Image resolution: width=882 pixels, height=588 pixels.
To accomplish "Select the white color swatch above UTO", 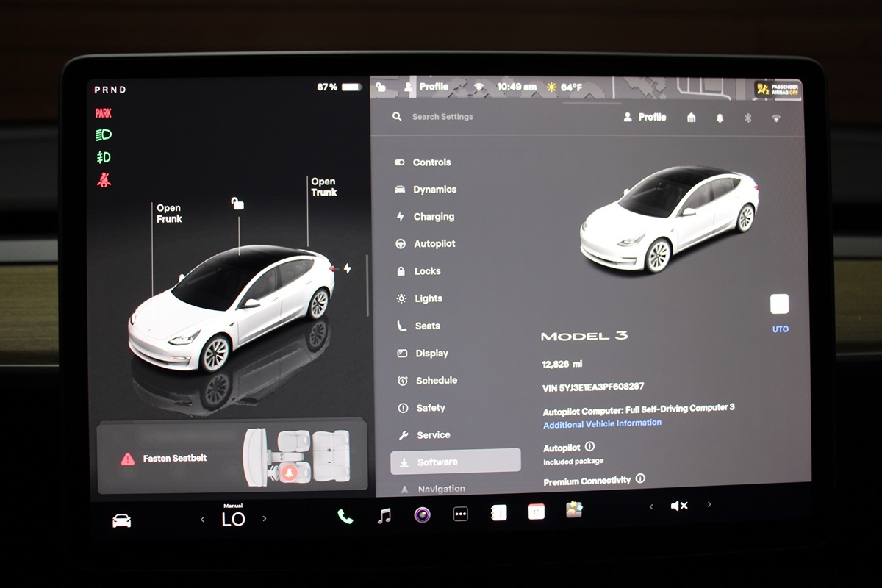I will (x=779, y=304).
